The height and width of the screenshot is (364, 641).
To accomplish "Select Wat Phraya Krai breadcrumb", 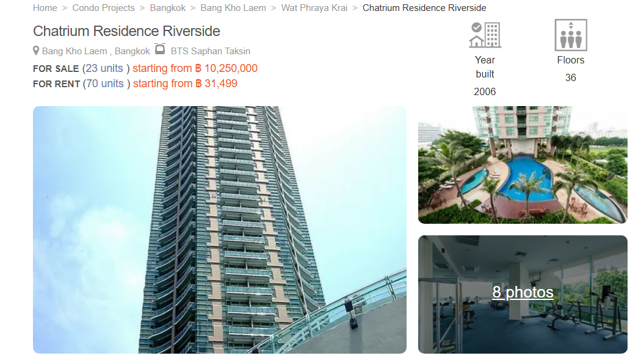I will [314, 8].
